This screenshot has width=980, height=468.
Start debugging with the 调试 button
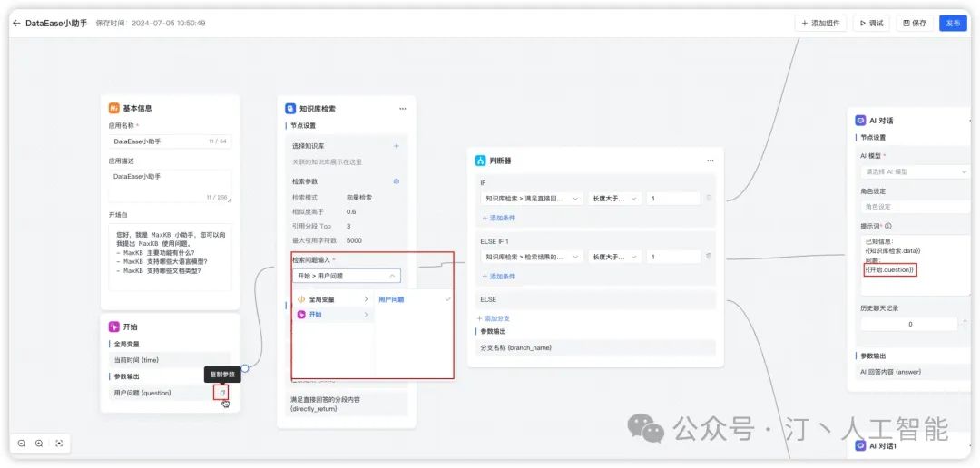[x=871, y=23]
